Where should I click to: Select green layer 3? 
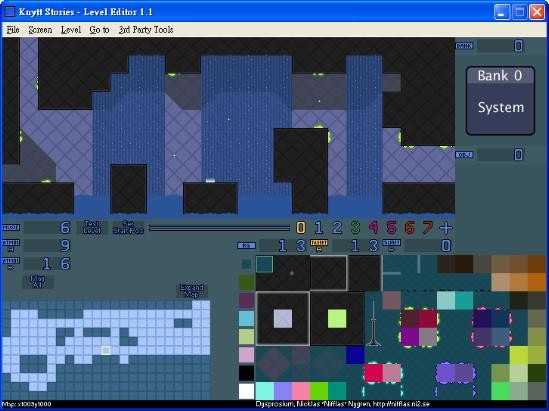[355, 228]
